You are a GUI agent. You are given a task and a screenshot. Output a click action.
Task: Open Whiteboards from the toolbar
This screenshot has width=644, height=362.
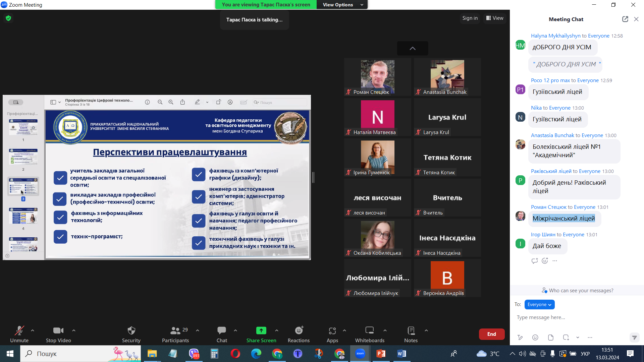[370, 334]
